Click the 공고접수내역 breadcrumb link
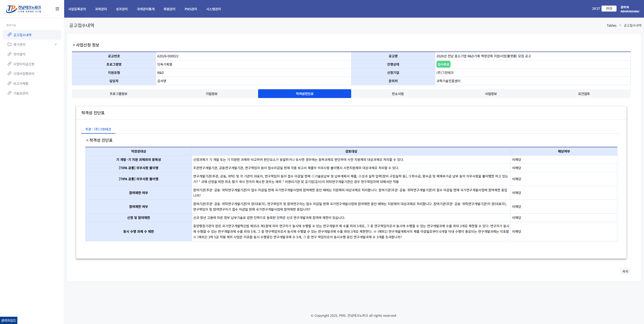 632,25
